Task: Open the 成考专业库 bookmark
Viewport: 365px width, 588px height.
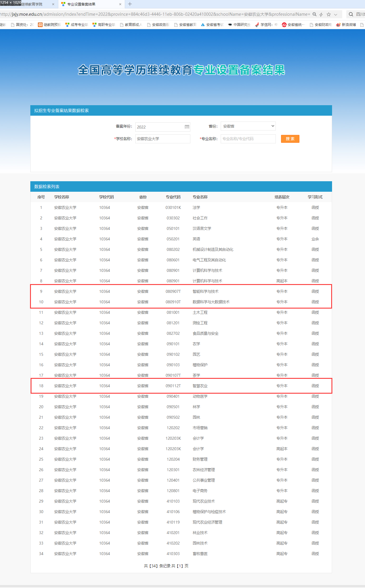Action: click(77, 25)
